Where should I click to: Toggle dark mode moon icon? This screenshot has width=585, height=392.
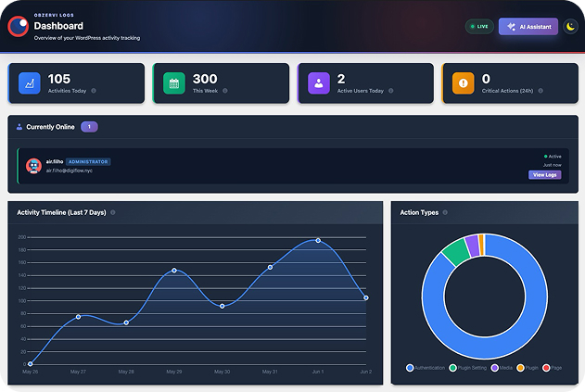coord(570,27)
